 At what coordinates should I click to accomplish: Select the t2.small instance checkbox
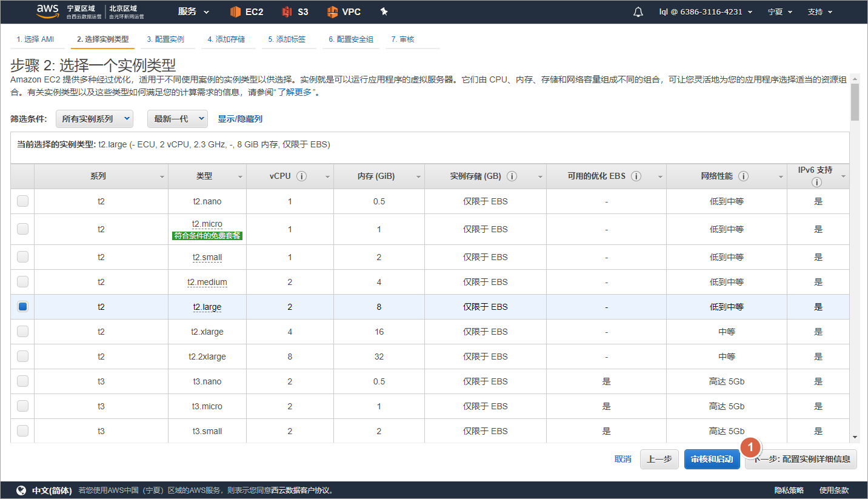coord(22,257)
